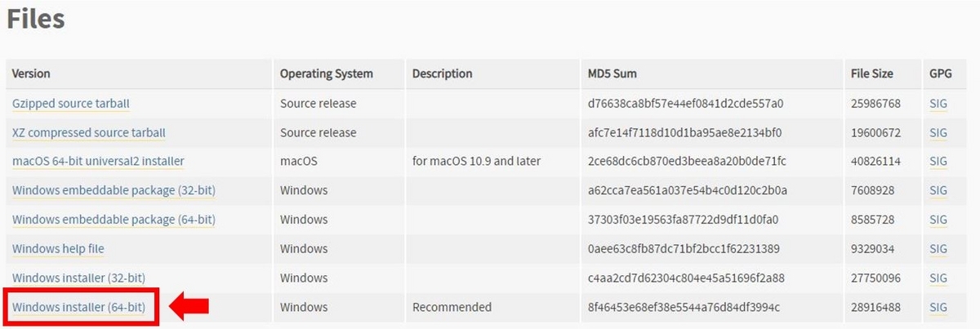Click the Operating System column header
This screenshot has width=980, height=329.
[326, 73]
